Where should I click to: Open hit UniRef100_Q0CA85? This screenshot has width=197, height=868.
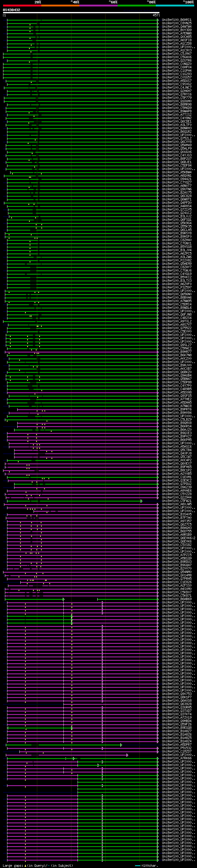[177, 37]
